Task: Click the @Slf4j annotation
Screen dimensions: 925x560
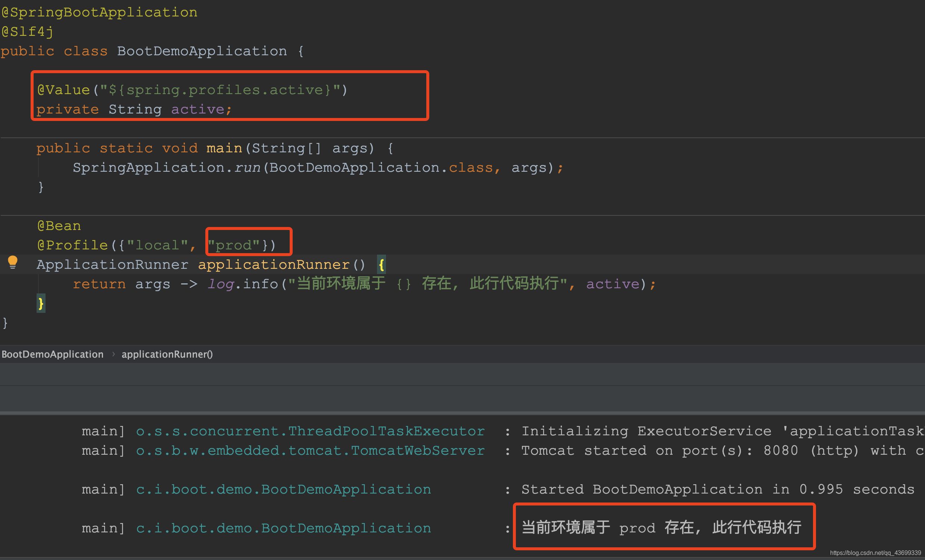Action: [27, 32]
